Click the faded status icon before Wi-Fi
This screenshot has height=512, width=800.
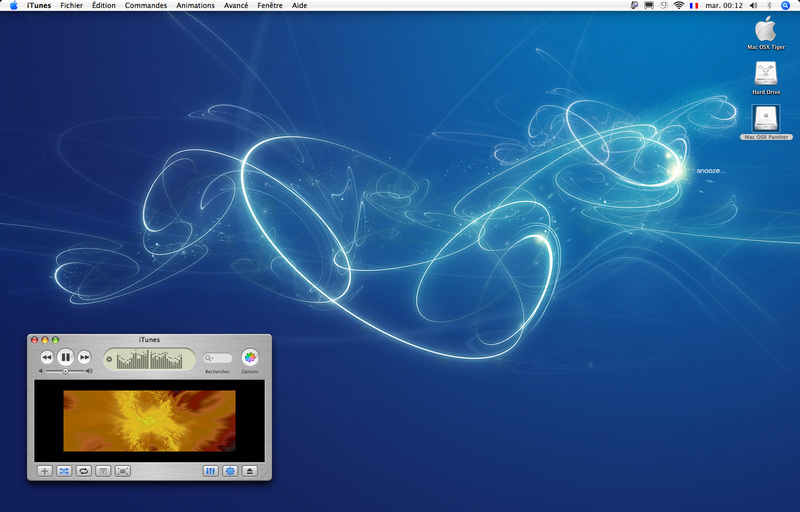(x=664, y=5)
